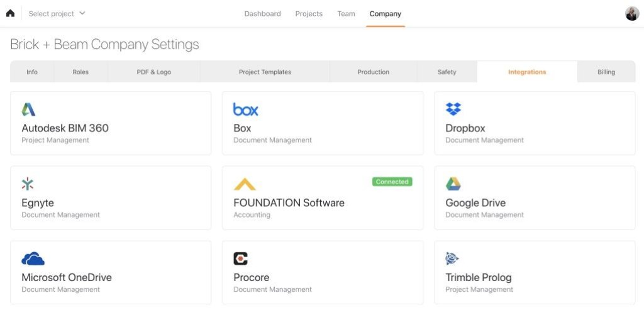Click Document Management under Microsoft OneDrive
The image size is (644, 315).
pos(60,290)
